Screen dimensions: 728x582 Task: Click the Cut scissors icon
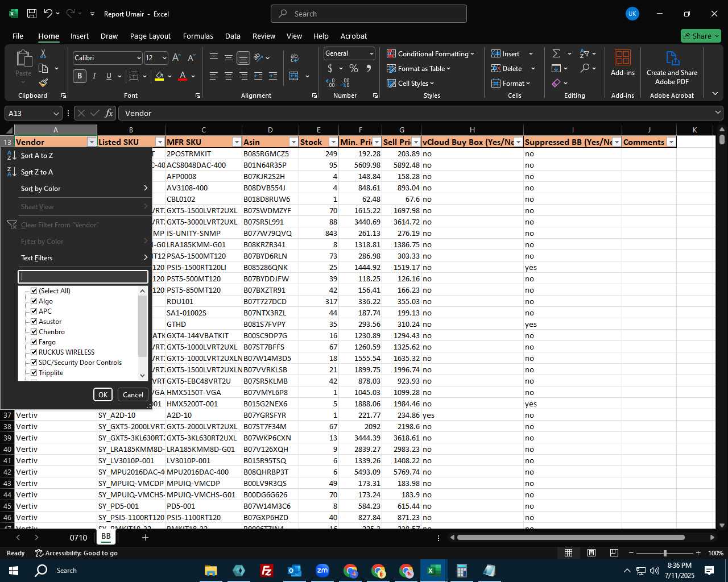[x=43, y=54]
